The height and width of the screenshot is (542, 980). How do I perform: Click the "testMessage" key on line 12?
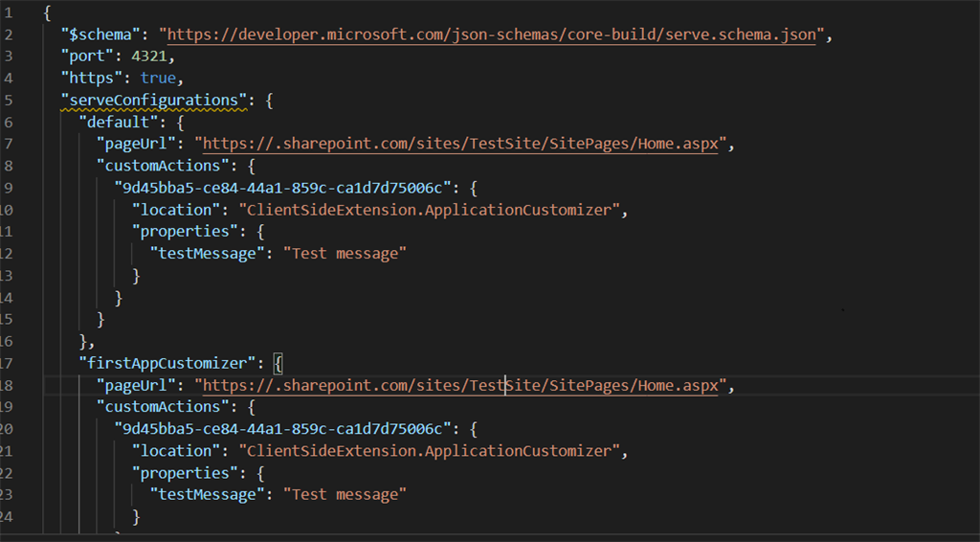click(x=207, y=254)
